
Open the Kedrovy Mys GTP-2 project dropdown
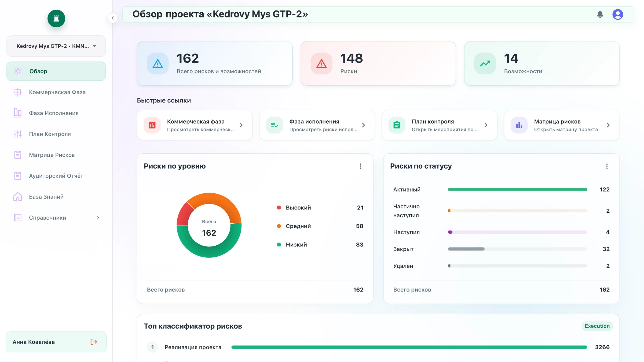(56, 46)
